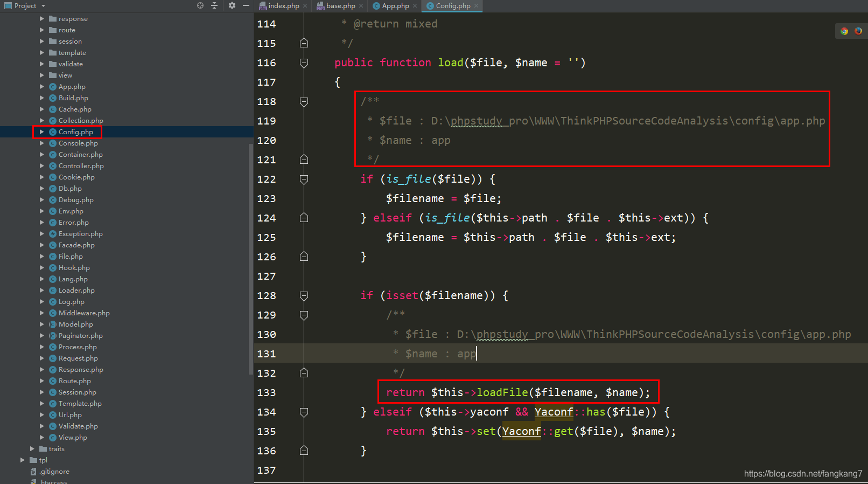The height and width of the screenshot is (484, 868).
Task: Open Controller.php from the tree
Action: (81, 166)
